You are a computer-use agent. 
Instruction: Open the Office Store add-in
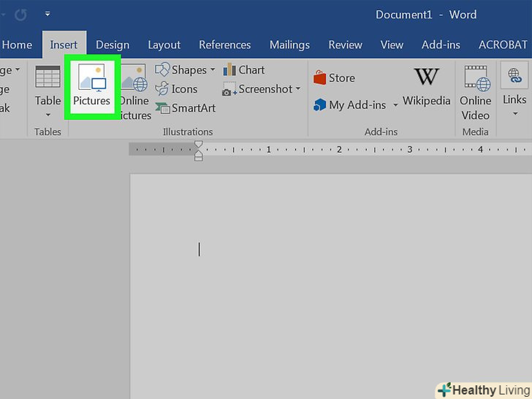(x=334, y=77)
